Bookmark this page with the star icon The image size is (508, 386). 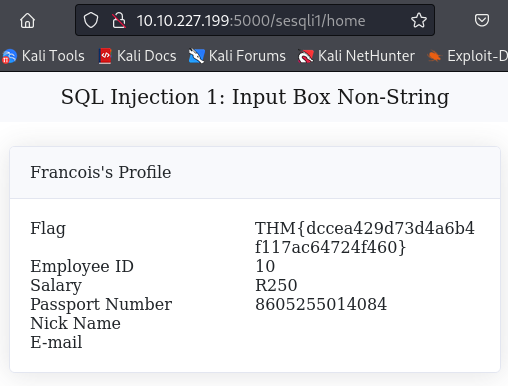(x=419, y=20)
